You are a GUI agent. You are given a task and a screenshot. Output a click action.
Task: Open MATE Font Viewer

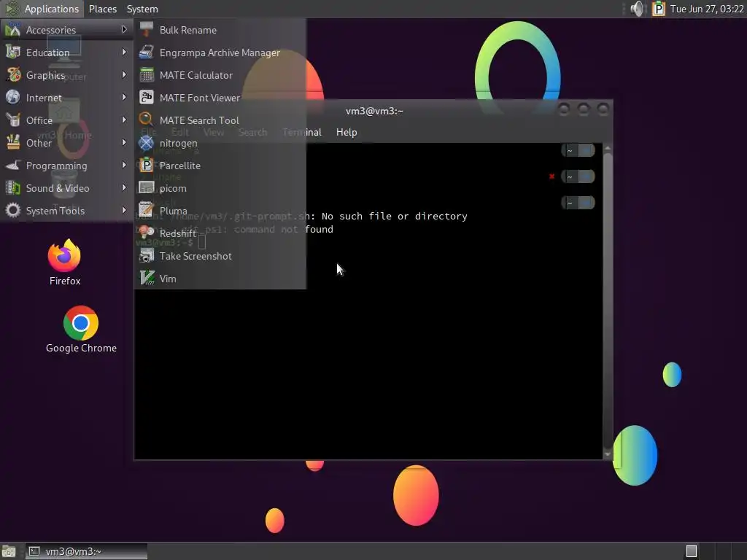pos(220,98)
